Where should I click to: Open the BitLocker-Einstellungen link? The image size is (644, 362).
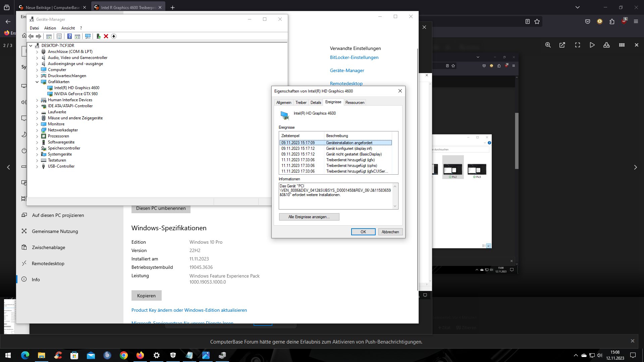pyautogui.click(x=354, y=57)
